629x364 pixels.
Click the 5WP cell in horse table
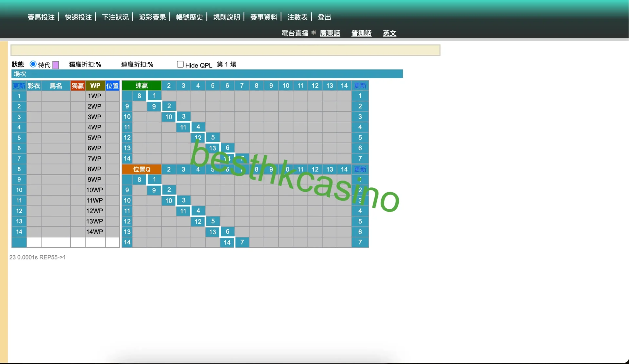95,138
